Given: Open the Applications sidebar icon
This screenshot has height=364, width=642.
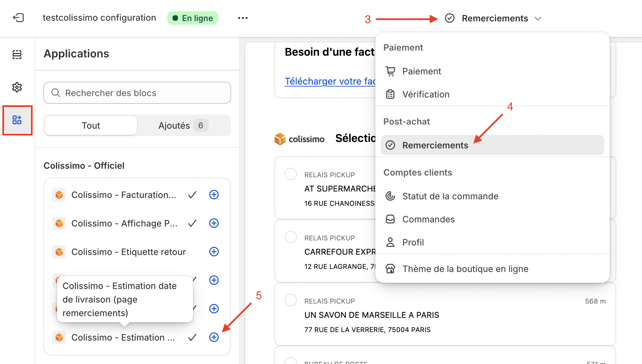Looking at the screenshot, I should 17,120.
